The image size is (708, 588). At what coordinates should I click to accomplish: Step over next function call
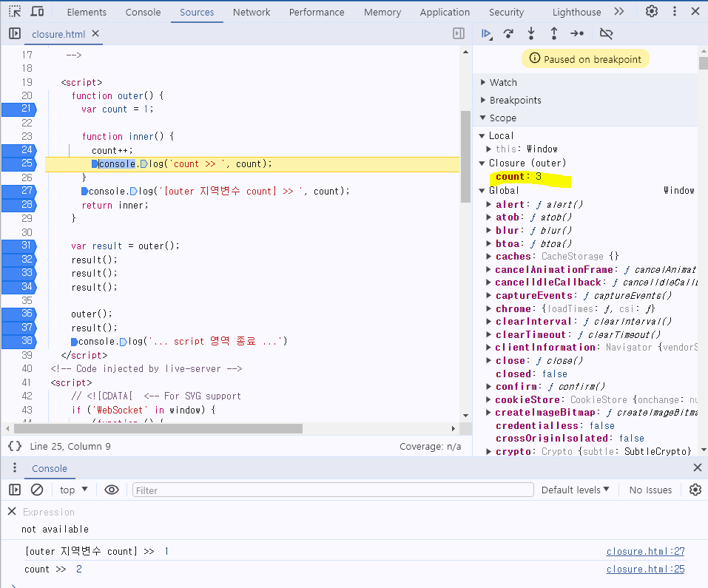click(508, 33)
